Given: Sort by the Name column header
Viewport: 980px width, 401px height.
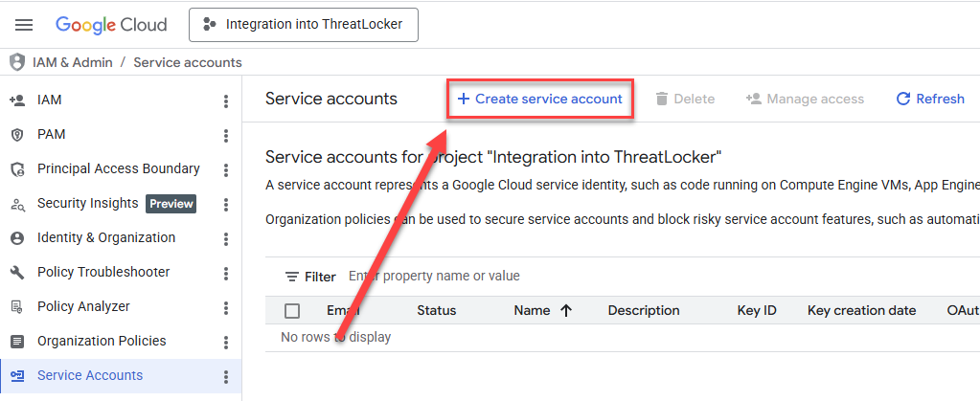Looking at the screenshot, I should pyautogui.click(x=532, y=310).
